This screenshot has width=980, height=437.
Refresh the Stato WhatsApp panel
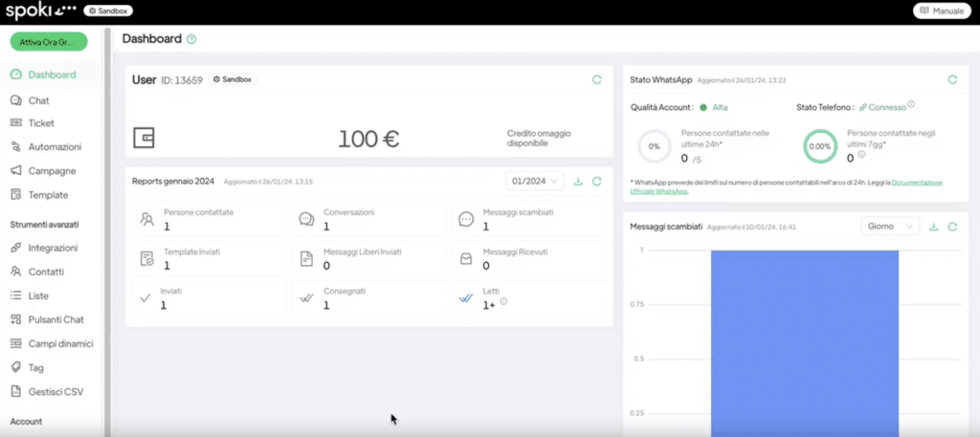(x=951, y=80)
